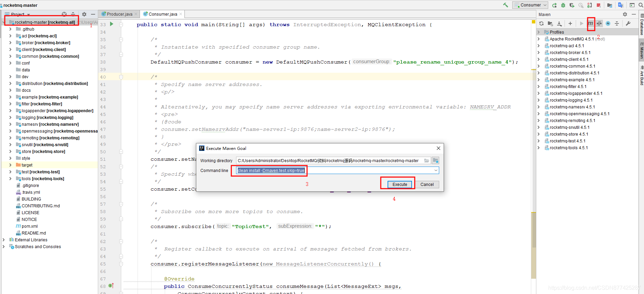Close the Execute Maven Goal dialog
Viewport: 644px width, 294px height.
438,148
